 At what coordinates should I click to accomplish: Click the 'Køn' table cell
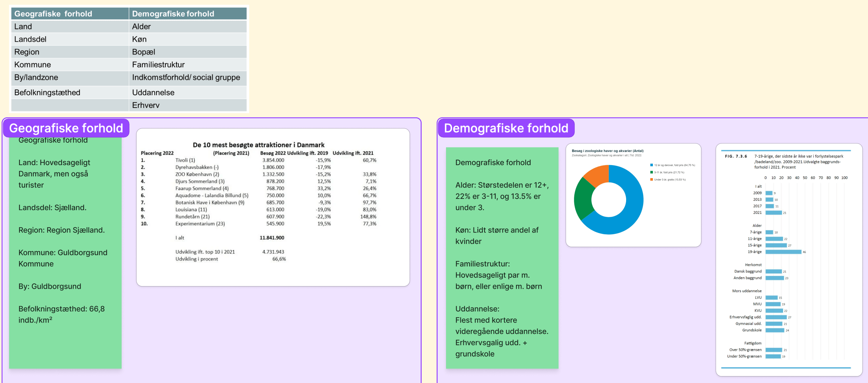pos(188,39)
